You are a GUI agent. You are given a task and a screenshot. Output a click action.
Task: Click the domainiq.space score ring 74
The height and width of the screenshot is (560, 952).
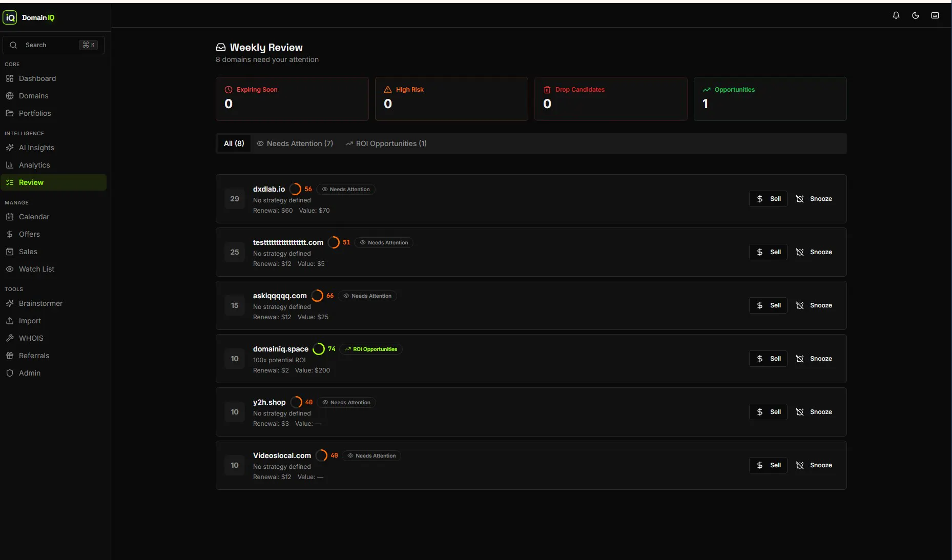click(x=319, y=349)
